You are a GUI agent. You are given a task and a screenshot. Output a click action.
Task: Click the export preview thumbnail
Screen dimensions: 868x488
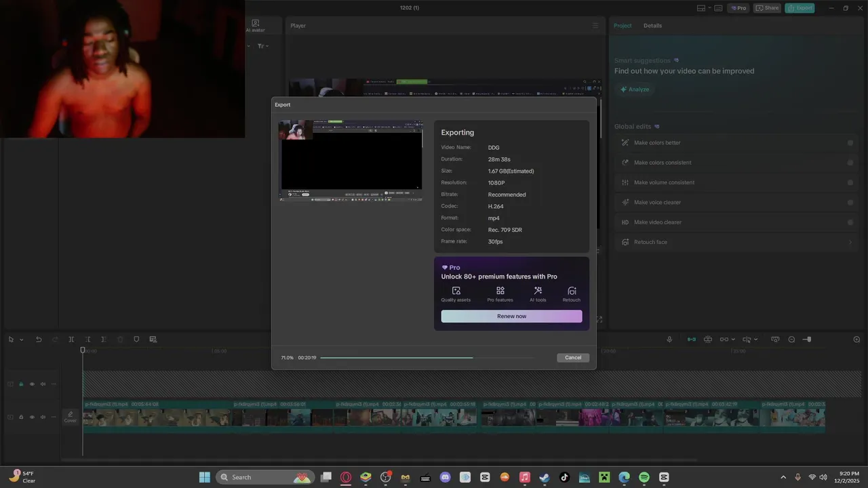pos(351,161)
